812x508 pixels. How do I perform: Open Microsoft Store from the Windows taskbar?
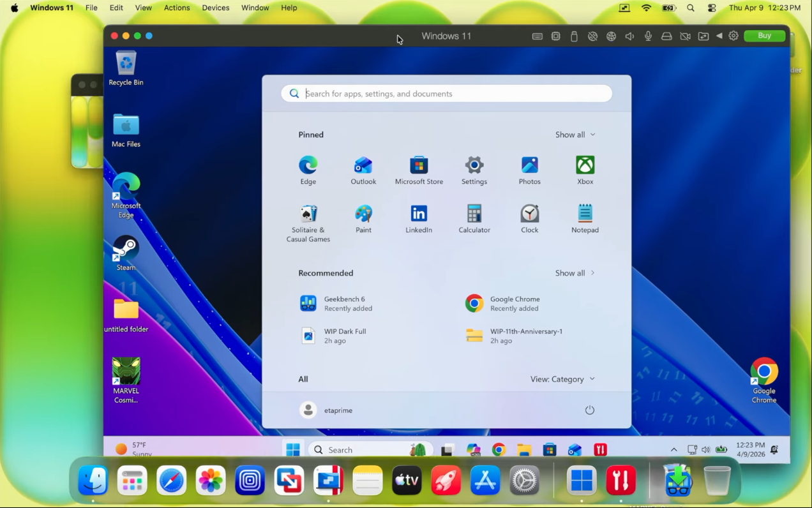(550, 450)
